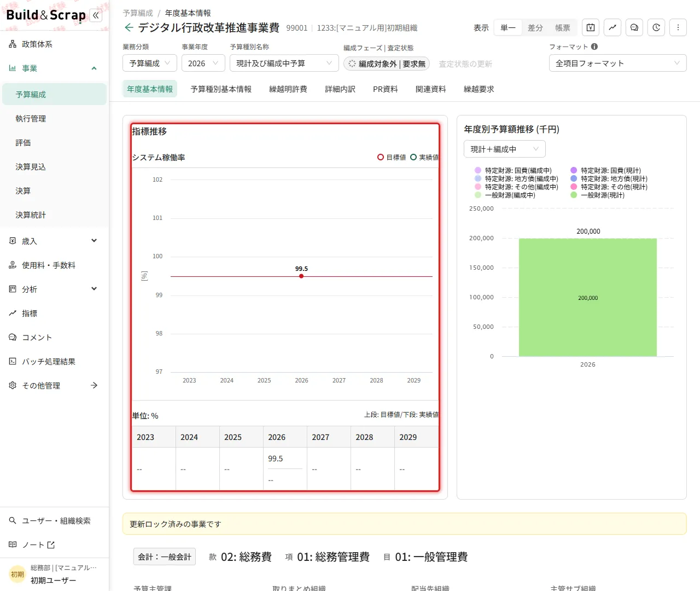Open the trend line chart icon button

[x=612, y=27]
